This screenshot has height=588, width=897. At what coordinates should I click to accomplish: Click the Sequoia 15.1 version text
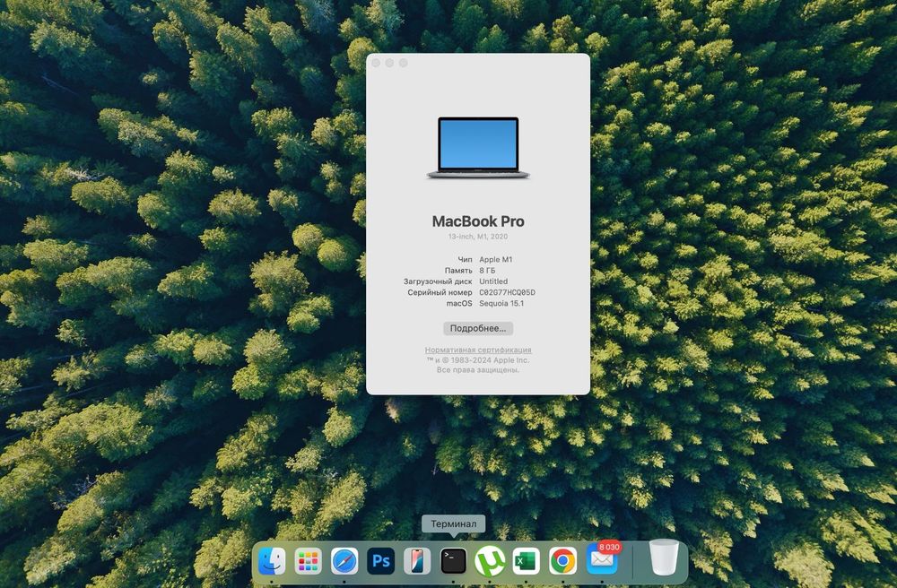click(501, 303)
